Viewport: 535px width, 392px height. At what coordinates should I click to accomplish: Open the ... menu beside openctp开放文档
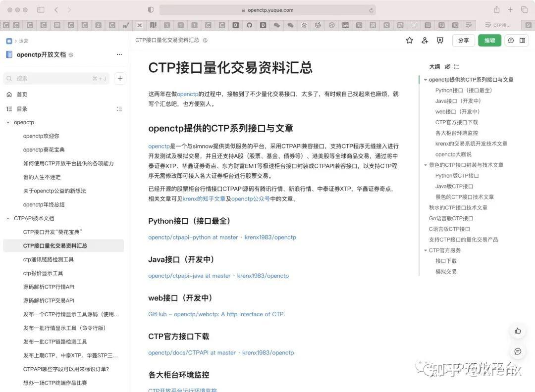coord(119,54)
